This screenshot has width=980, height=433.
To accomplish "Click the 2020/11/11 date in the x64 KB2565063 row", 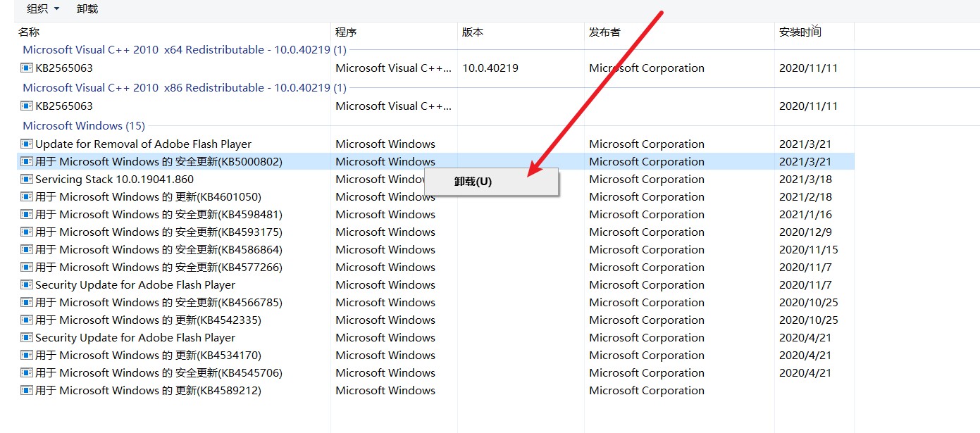I will pos(809,68).
